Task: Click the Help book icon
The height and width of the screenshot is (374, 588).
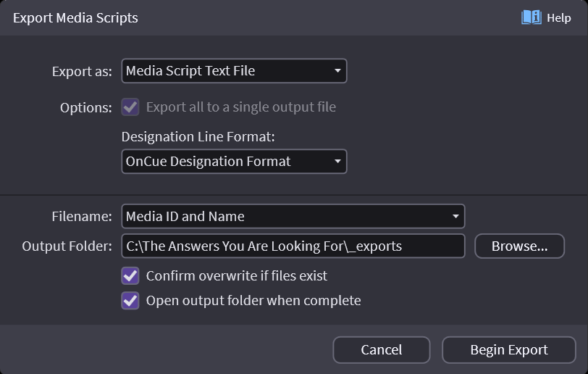Action: 531,17
